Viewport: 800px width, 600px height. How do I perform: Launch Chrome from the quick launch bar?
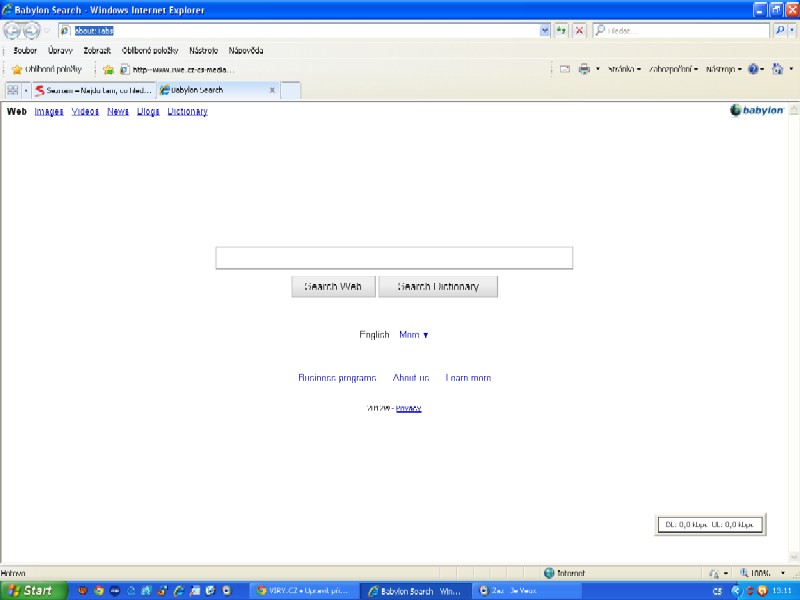click(x=98, y=591)
